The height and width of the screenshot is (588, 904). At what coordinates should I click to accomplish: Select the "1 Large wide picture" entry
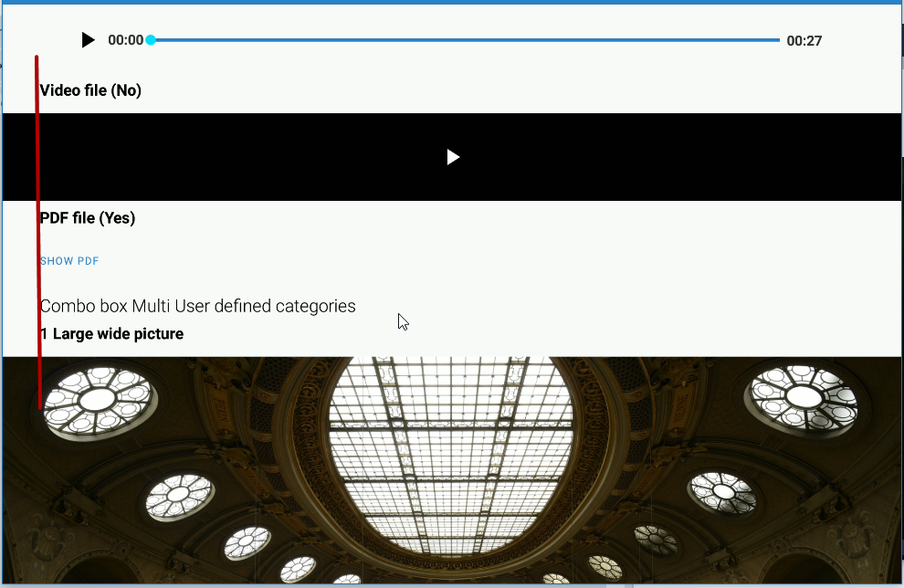[x=111, y=333]
